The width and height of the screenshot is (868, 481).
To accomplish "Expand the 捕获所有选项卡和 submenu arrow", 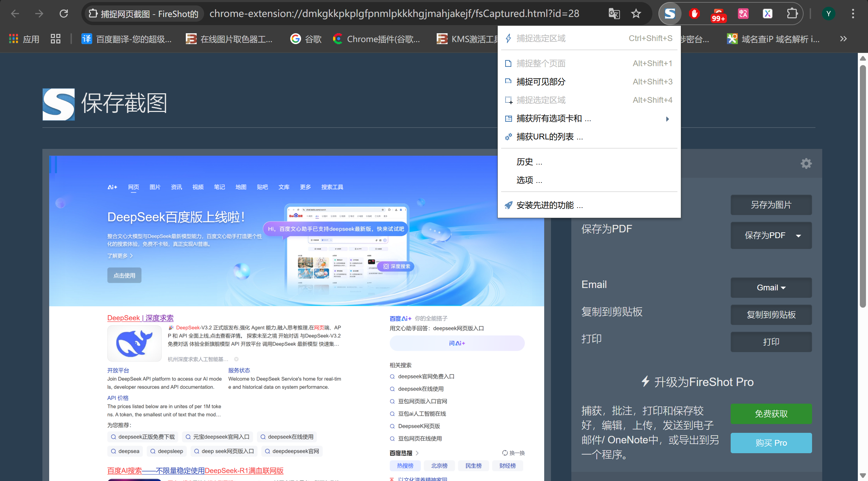I will (x=667, y=119).
